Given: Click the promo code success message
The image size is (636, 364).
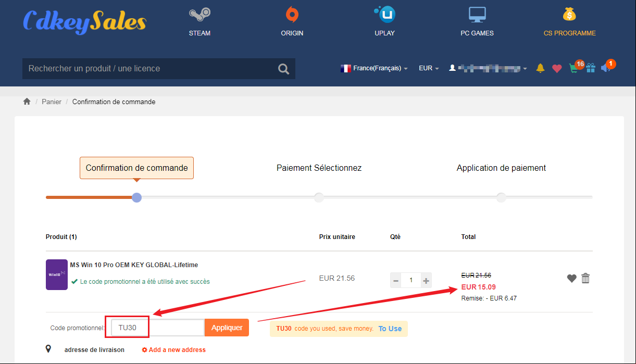Looking at the screenshot, I should point(141,282).
